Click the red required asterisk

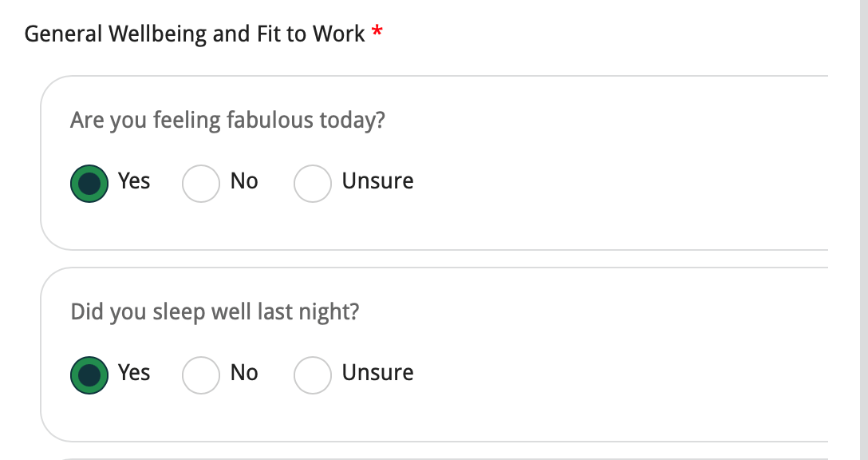[377, 33]
